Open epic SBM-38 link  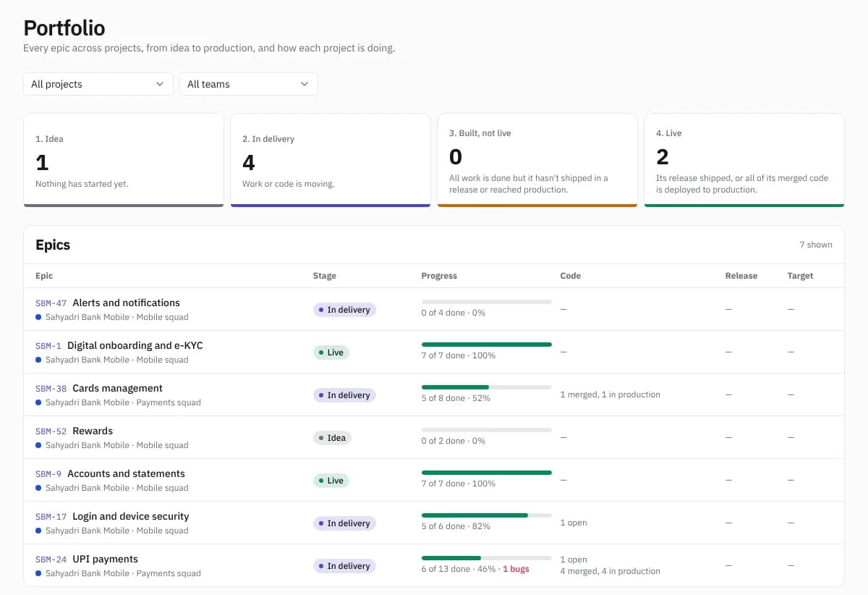tap(51, 389)
